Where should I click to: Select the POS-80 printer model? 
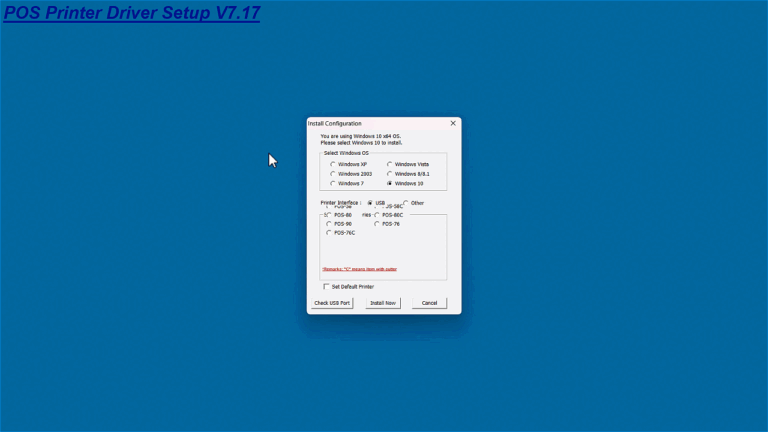click(x=328, y=215)
